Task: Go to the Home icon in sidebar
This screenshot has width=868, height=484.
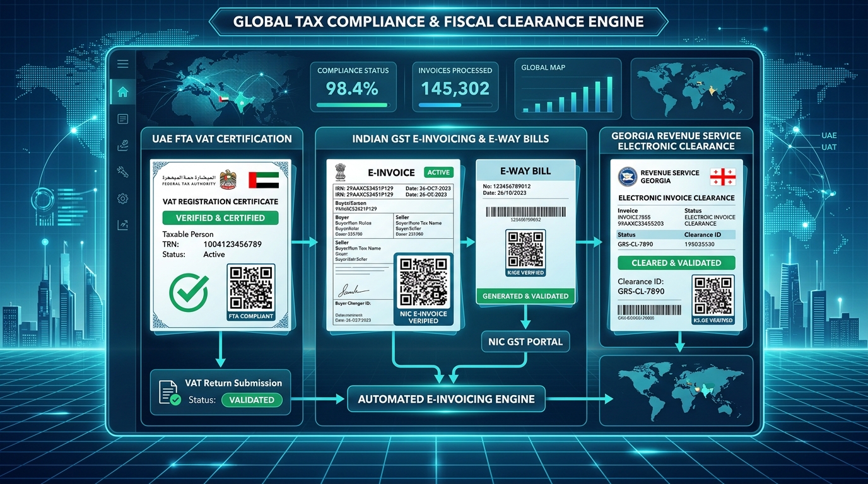Action: (123, 93)
